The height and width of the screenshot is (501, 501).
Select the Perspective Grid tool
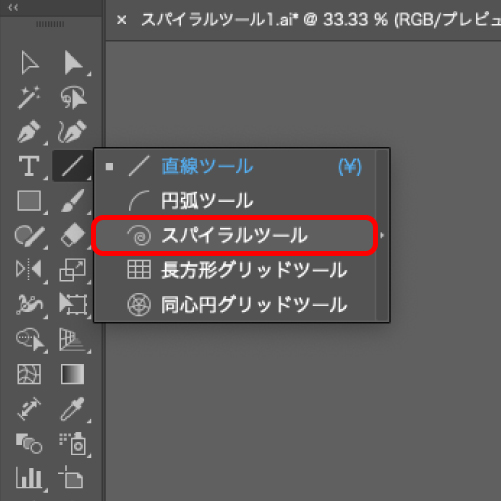[72, 339]
